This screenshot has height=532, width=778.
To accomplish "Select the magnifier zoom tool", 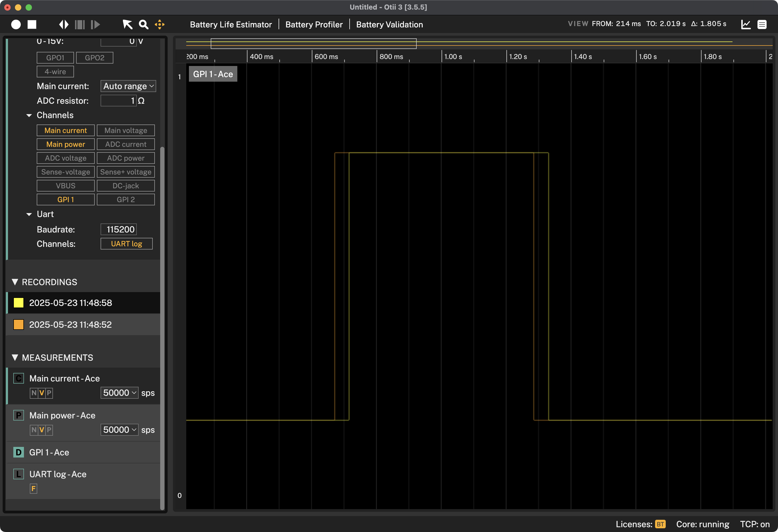I will [144, 24].
